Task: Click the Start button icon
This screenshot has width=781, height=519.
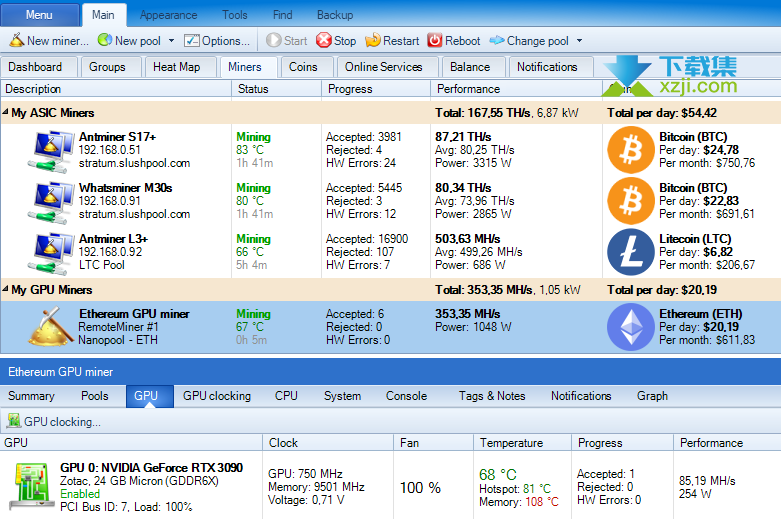Action: pos(273,40)
